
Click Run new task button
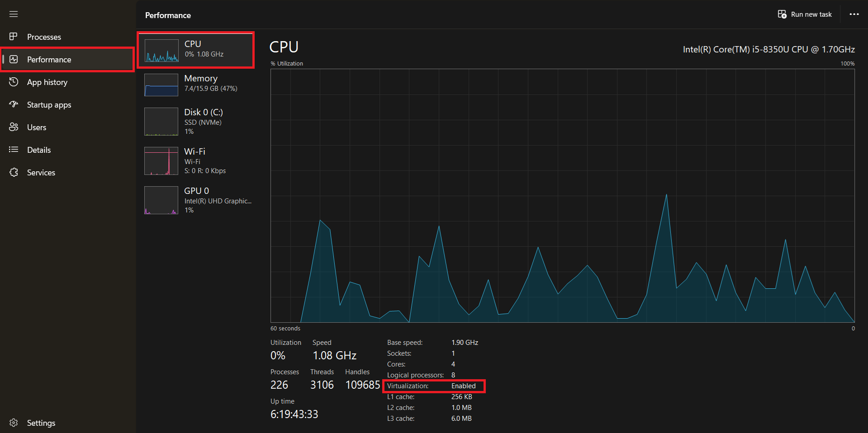pos(805,14)
